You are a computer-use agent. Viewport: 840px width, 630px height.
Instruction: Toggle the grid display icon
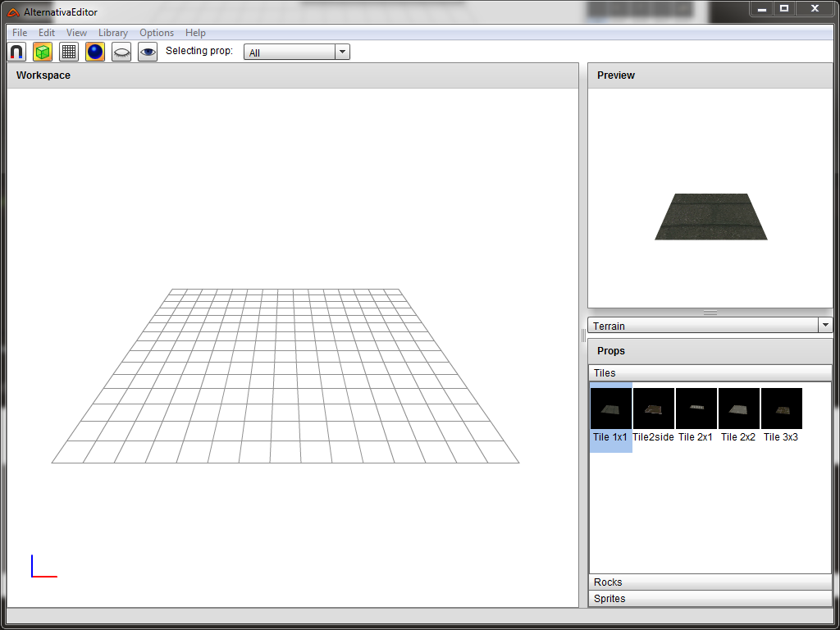(69, 52)
